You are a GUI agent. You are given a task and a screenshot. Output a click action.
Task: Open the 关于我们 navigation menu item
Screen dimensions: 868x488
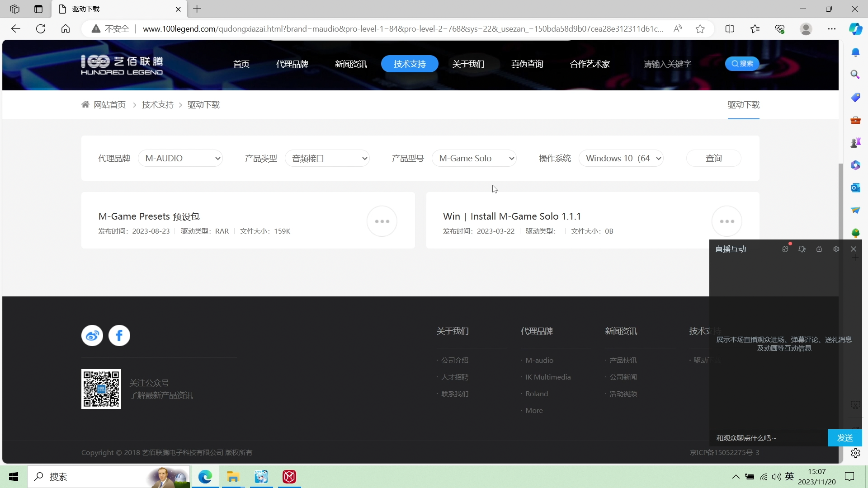(x=469, y=64)
